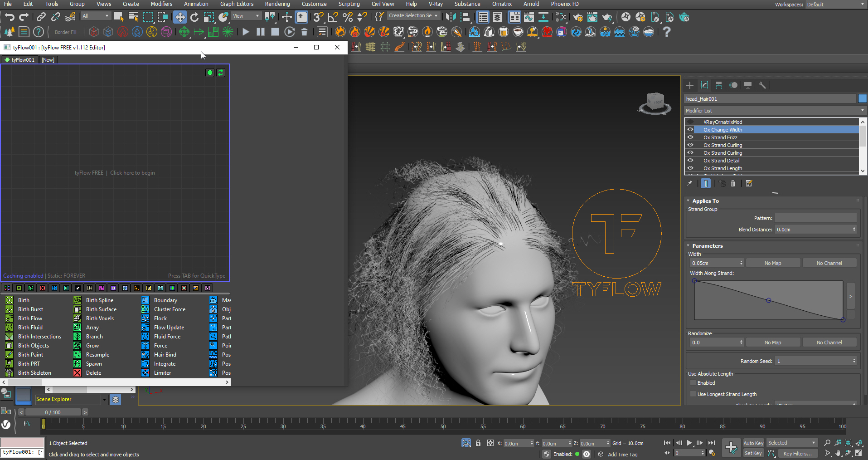Click the question mark help icon

pyautogui.click(x=666, y=32)
